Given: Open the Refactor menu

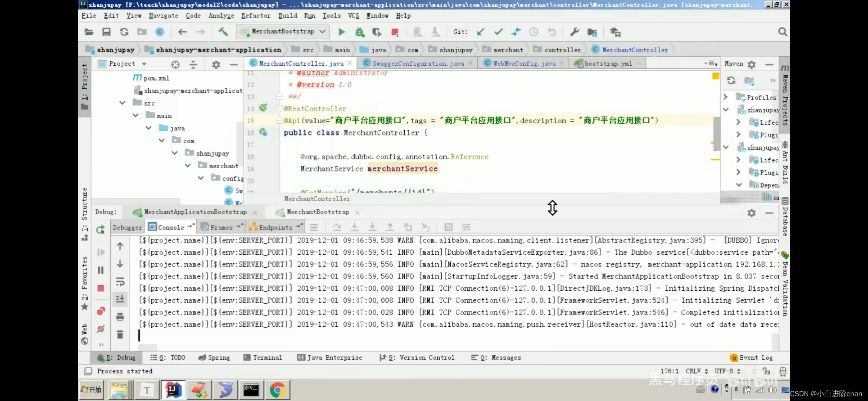Looking at the screenshot, I should 256,16.
